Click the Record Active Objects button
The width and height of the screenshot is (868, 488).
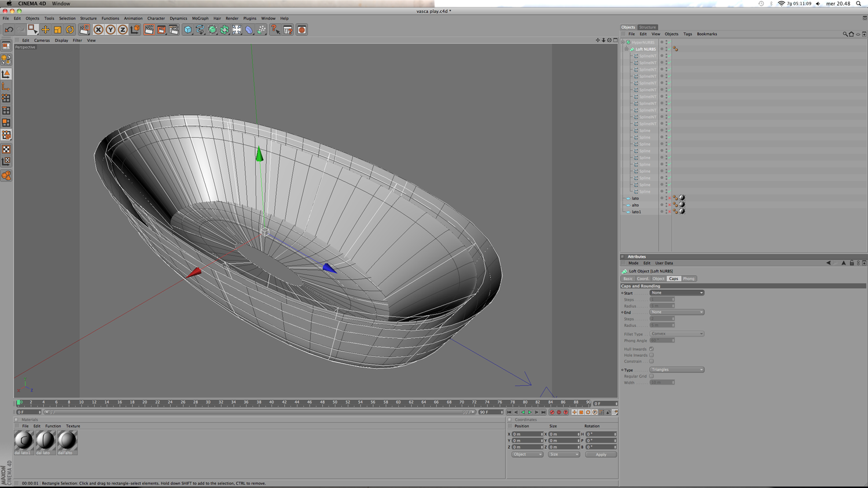(552, 412)
